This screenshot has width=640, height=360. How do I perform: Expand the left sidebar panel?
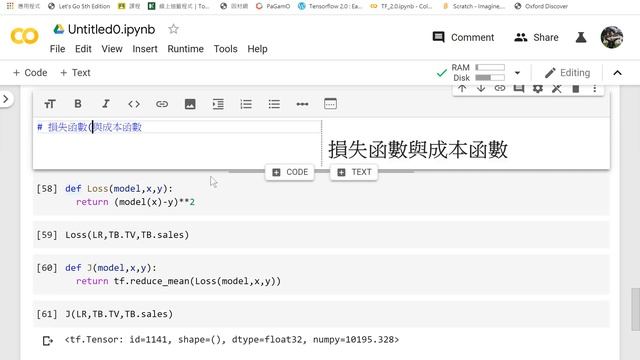pyautogui.click(x=6, y=99)
